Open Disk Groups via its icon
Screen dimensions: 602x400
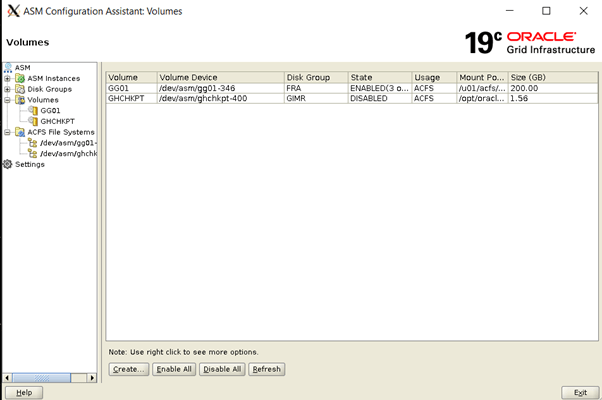click(20, 89)
